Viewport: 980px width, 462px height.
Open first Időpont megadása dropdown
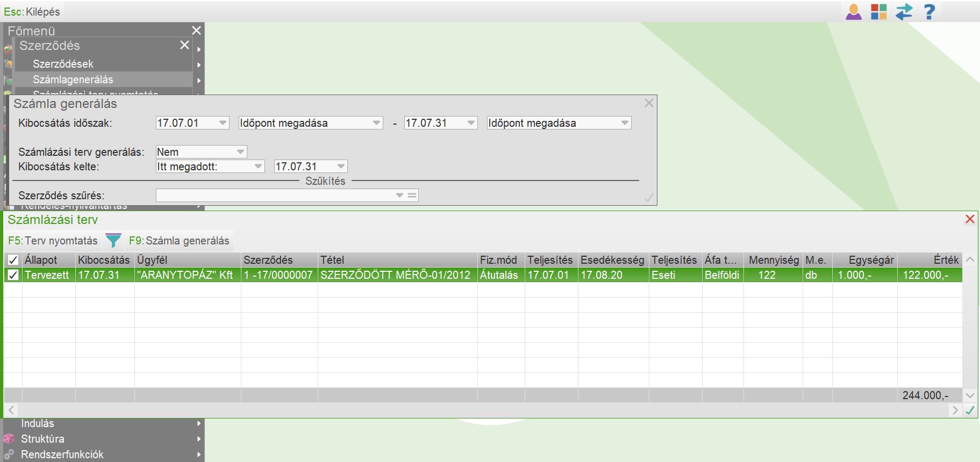pyautogui.click(x=376, y=123)
